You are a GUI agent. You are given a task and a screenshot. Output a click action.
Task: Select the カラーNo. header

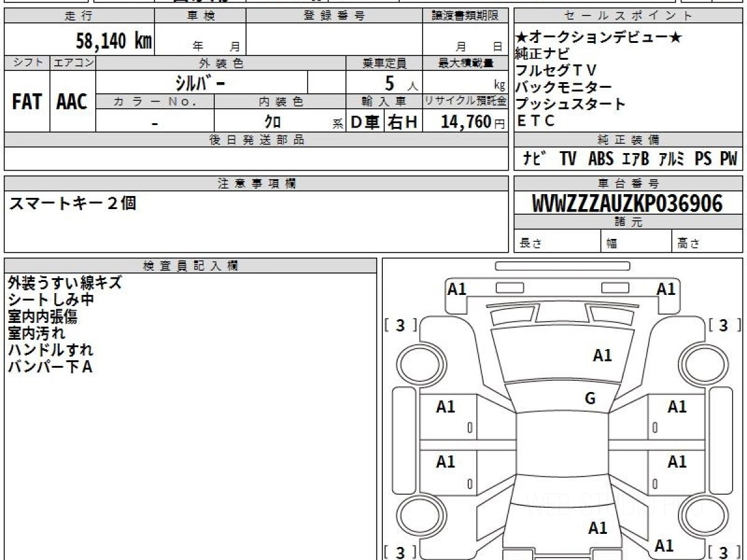pyautogui.click(x=155, y=102)
